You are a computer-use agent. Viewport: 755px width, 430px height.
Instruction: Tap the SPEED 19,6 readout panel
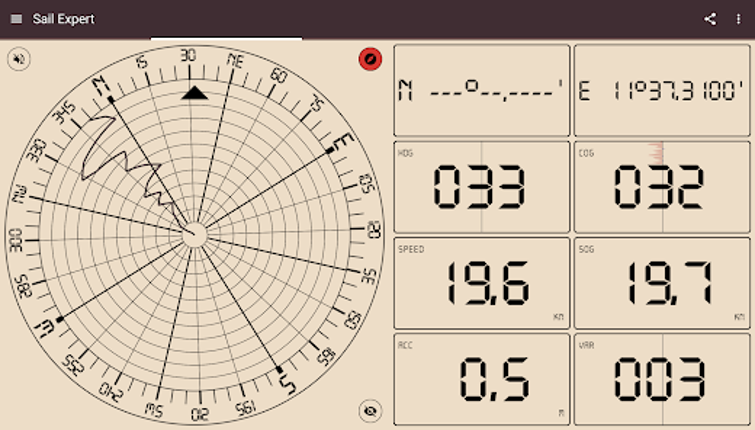[481, 283]
